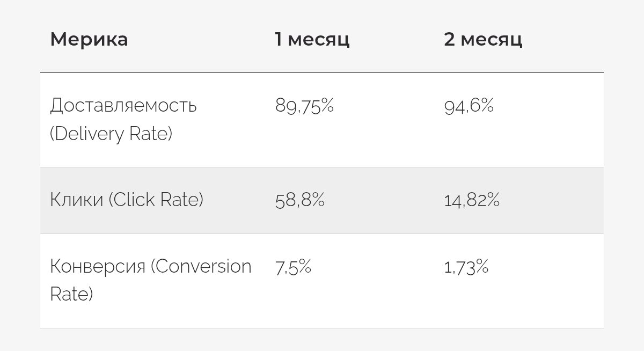Screen dimensions: 644x351
Task: Click the "Мерика" column header
Action: coord(89,39)
